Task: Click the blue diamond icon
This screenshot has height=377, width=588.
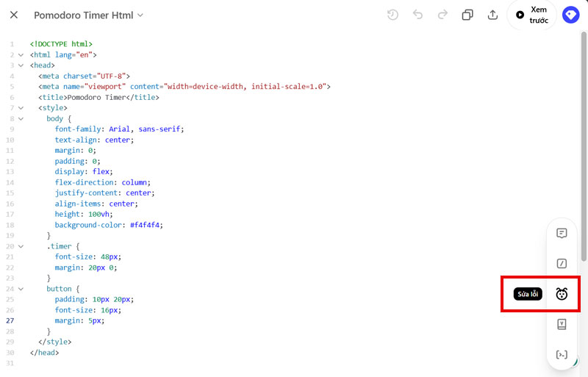Action: click(570, 15)
